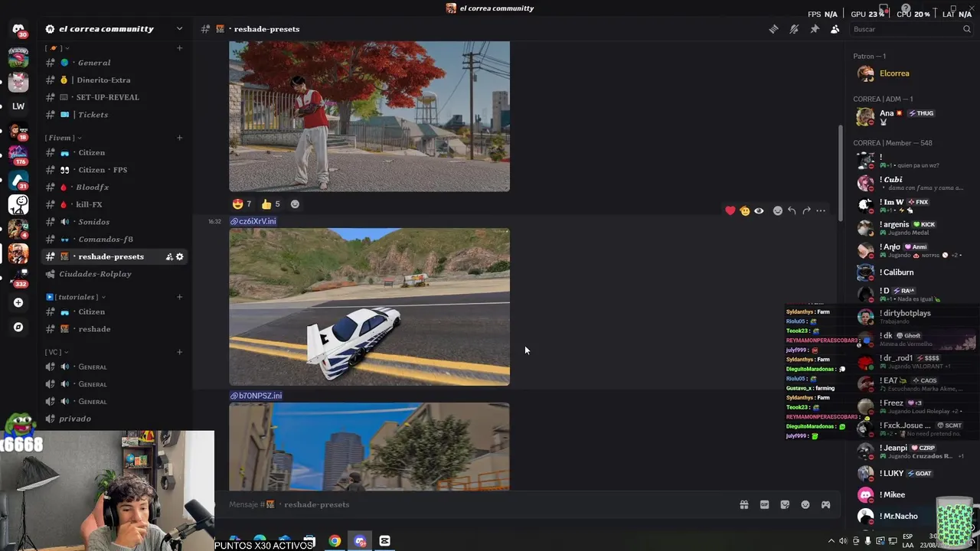Open the sticker picker
This screenshot has height=551, width=980.
click(x=785, y=504)
